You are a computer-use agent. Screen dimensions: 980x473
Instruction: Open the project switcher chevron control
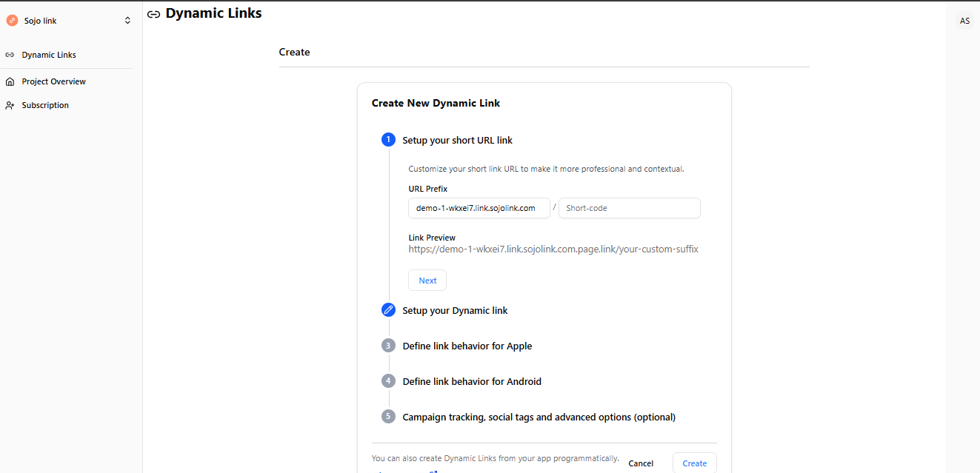127,20
